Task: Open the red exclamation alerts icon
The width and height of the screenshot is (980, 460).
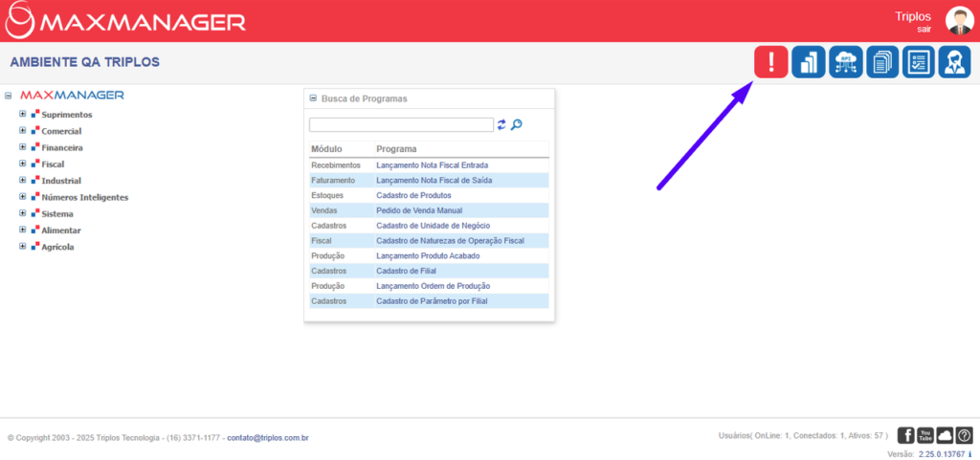Action: point(770,62)
